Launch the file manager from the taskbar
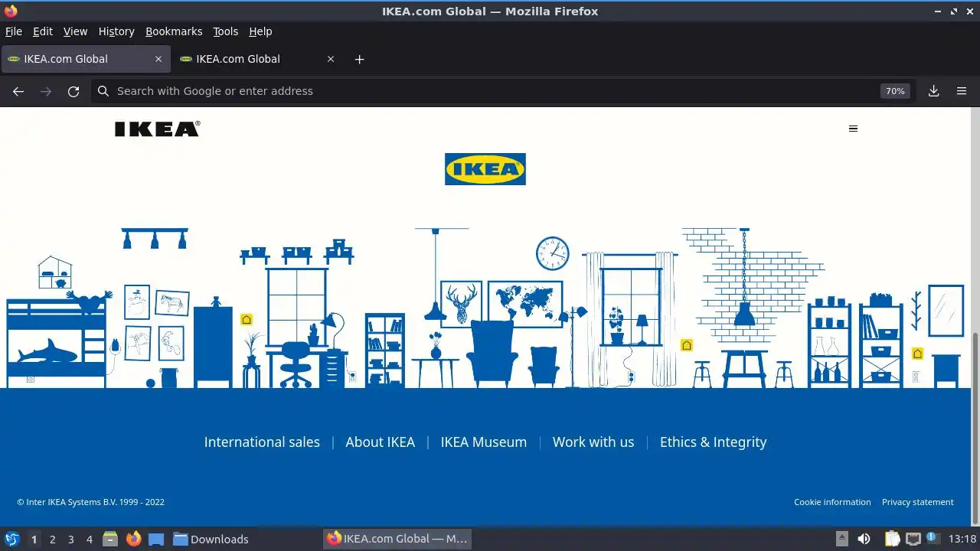 tap(110, 539)
